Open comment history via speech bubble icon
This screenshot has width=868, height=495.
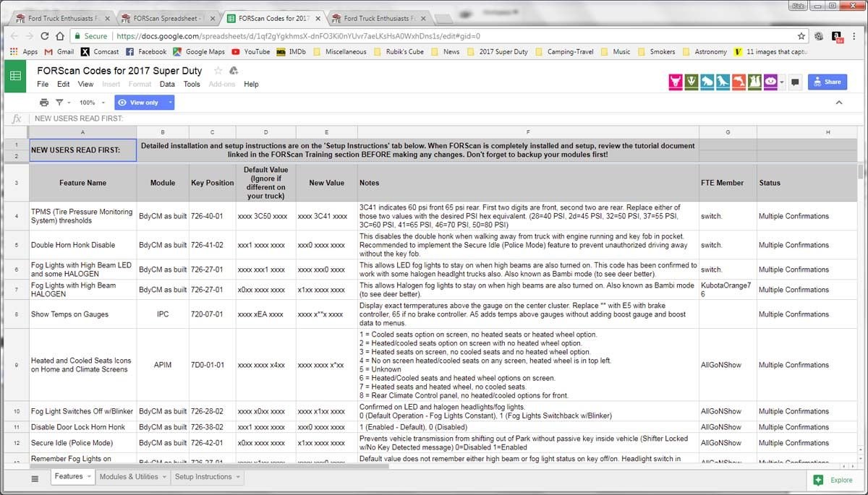(x=794, y=82)
